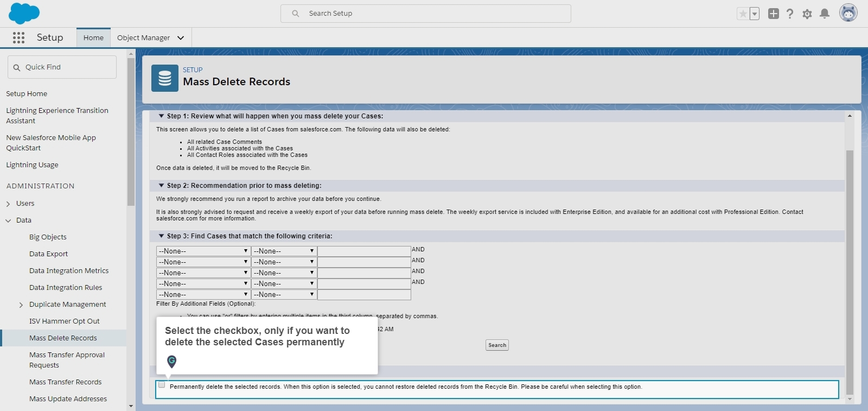868x411 pixels.
Task: Open New Salesforce Mobile App QuickStart
Action: point(51,143)
